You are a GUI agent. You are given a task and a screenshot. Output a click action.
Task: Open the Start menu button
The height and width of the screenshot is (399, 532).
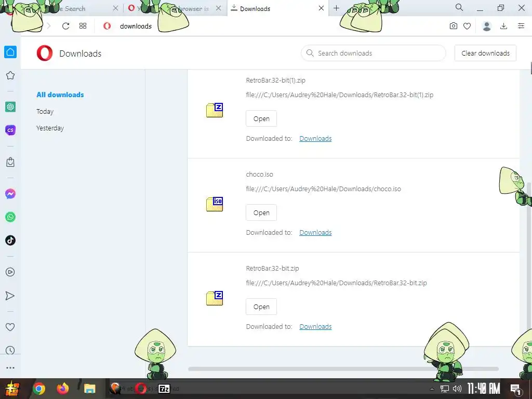click(x=12, y=389)
